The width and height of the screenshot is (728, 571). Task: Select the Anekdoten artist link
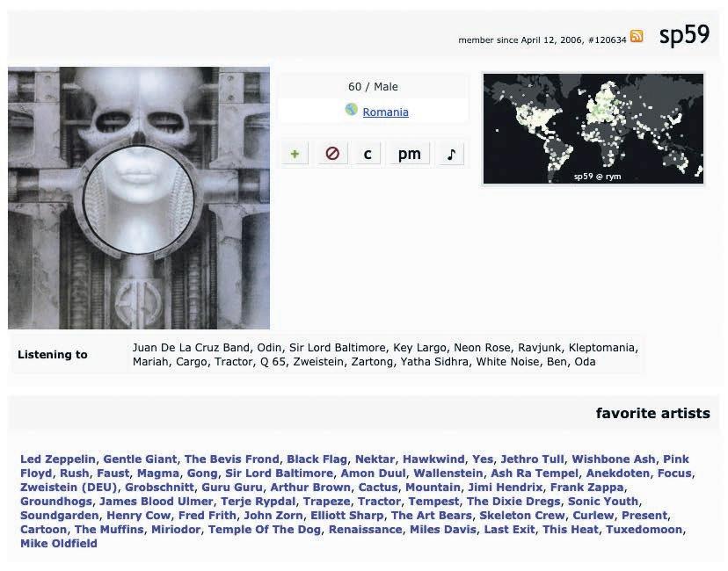pos(618,473)
